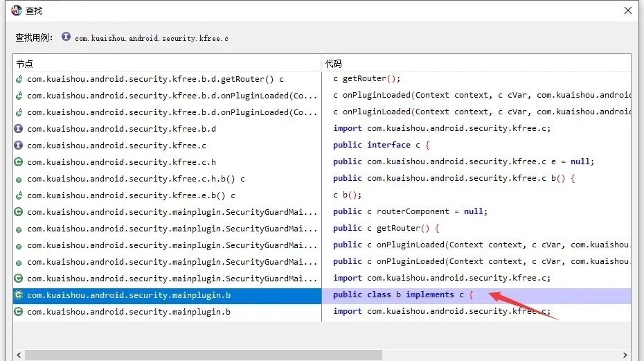Viewport: 644px width, 361px height.
Task: Select the SecurityGuardMai node in 'public c getRouter()' row
Action: (x=172, y=229)
